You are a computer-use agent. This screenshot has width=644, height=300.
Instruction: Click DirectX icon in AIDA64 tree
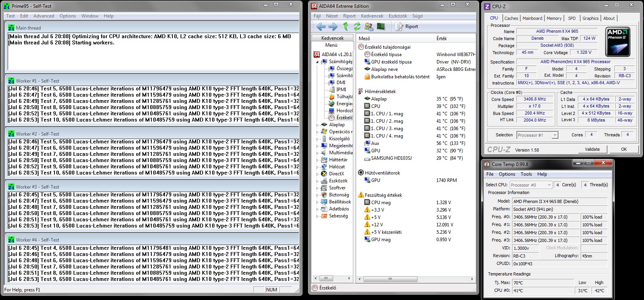tap(324, 174)
